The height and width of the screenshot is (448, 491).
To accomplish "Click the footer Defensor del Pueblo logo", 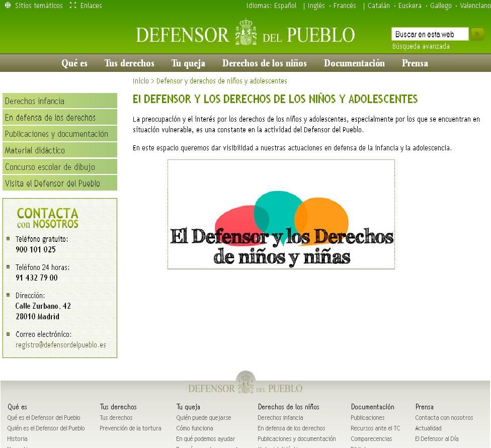I will point(245,384).
